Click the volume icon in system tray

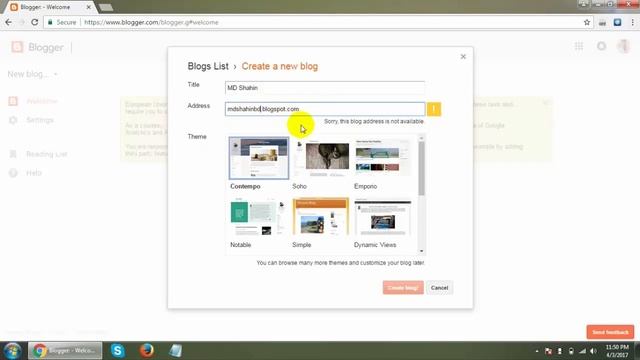[x=593, y=351]
